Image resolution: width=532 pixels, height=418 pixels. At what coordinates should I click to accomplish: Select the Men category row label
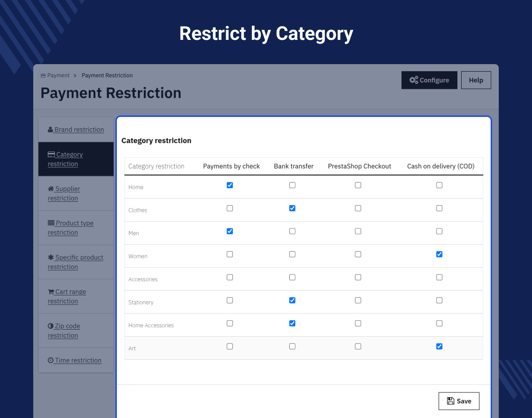[x=133, y=233]
